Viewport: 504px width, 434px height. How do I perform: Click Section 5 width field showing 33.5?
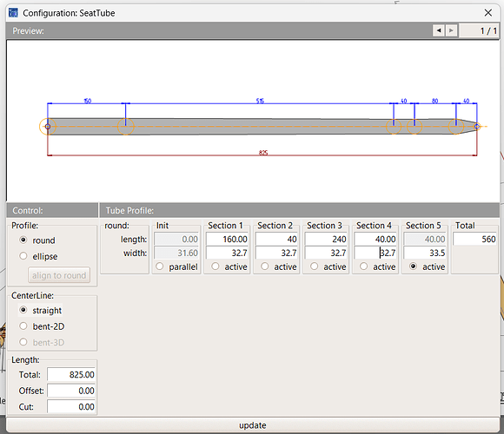coord(425,253)
